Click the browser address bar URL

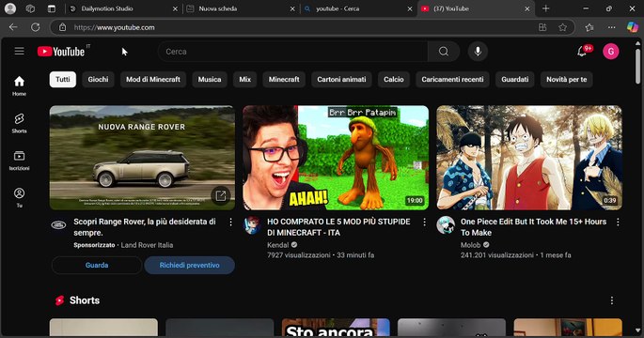pos(114,27)
